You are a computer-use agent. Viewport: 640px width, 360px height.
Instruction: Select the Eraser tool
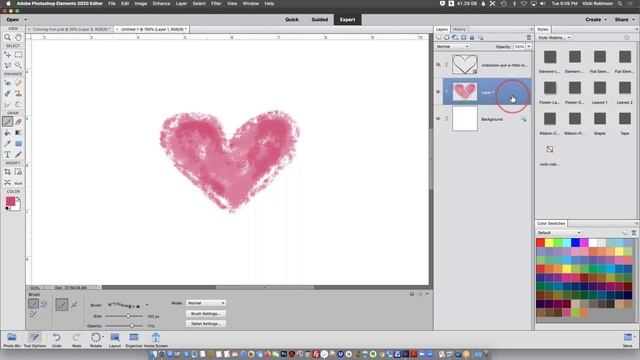[x=18, y=122]
